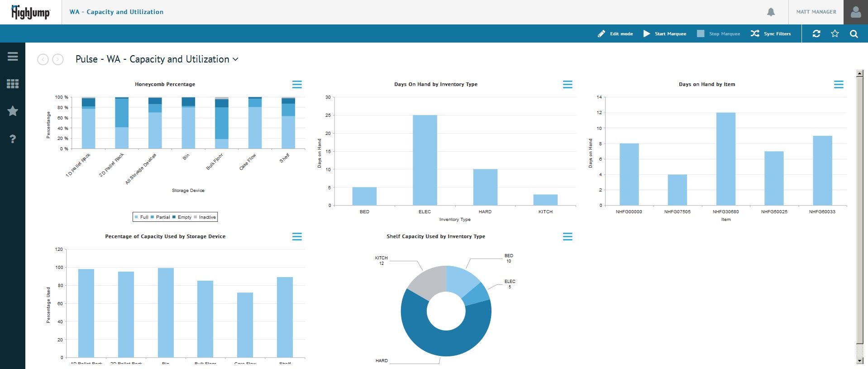Toggle the Inactive series in Honeycomb legend
The image size is (868, 369).
(x=205, y=217)
